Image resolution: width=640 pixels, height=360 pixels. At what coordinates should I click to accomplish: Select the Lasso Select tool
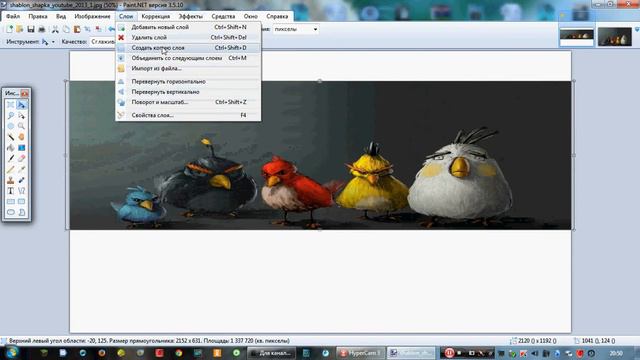[x=11, y=116]
